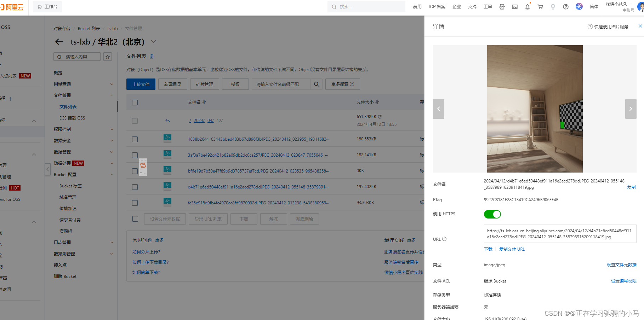
Task: Close the 详情 details panel
Action: 640,26
